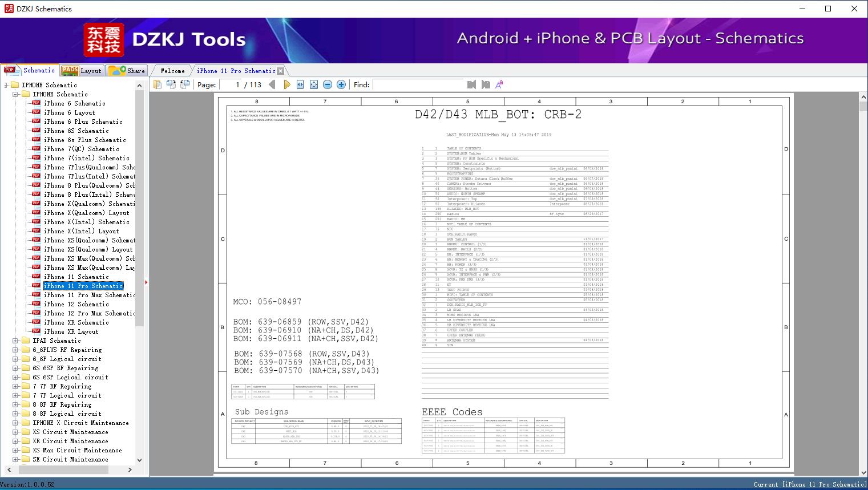Screen dimensions: 868x490
Task: Click the folder icon of XS Circuit Maintenance
Action: tap(26, 432)
